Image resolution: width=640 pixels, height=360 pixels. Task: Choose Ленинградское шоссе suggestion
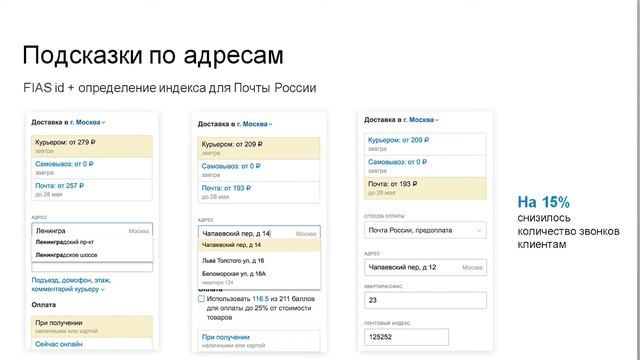pyautogui.click(x=92, y=255)
